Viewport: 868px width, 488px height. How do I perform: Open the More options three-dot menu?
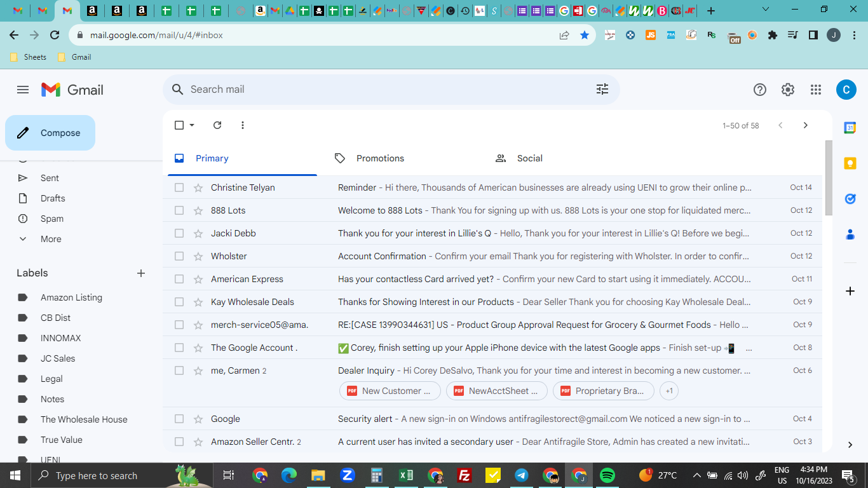click(x=243, y=125)
